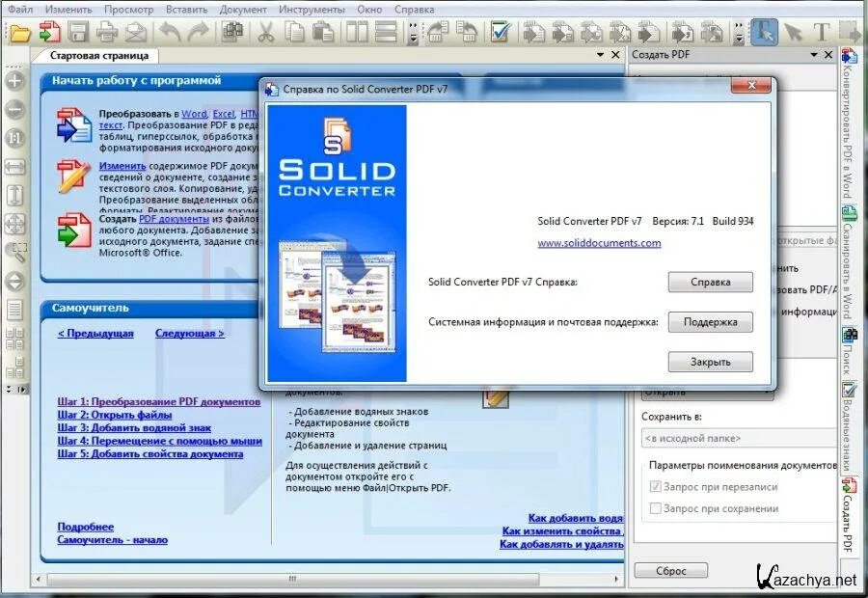Click the Create PDF toolbar icon
Viewport: 868px width, 598px height.
point(50,32)
